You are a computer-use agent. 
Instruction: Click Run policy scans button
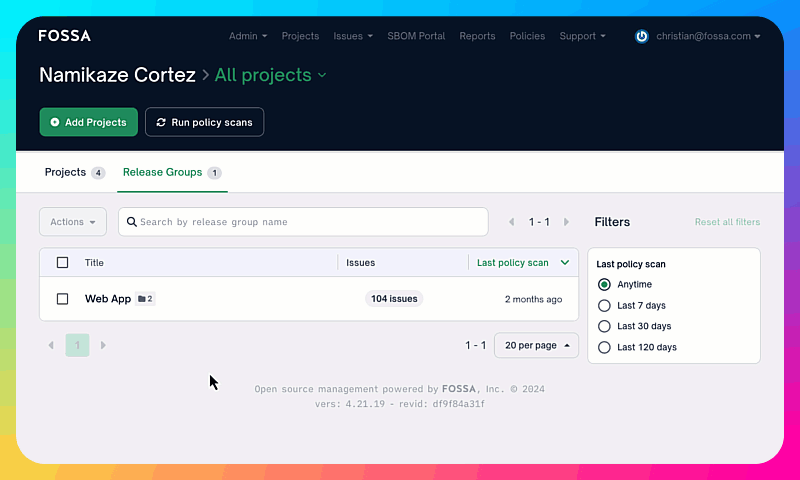(204, 122)
